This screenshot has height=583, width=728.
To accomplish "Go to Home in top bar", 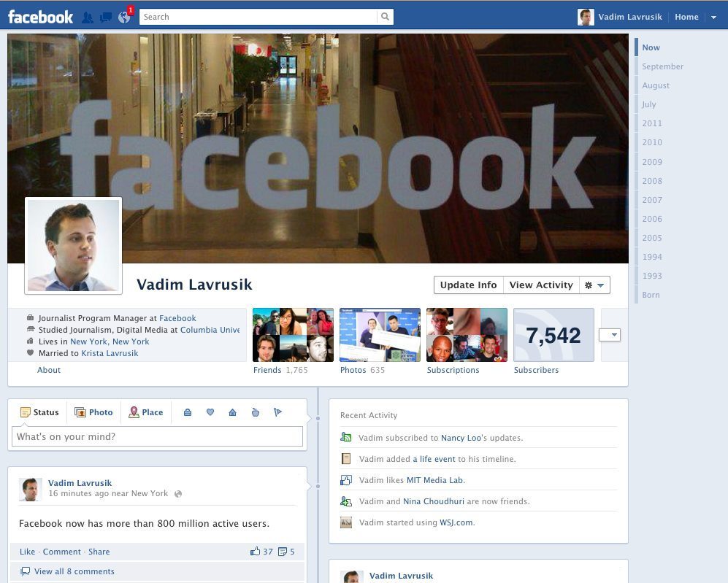I will (x=686, y=18).
